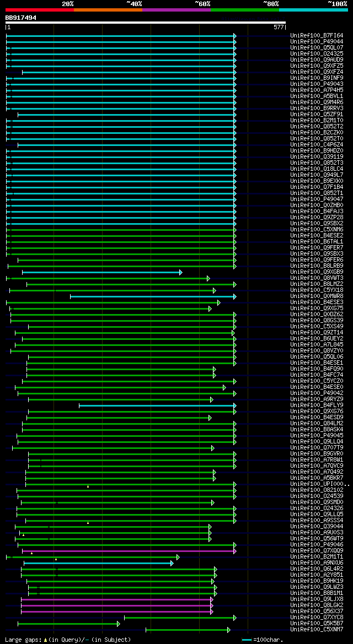Select the UniRef100_B4FQ90 label
This screenshot has width=353, height=644.
(x=317, y=369)
